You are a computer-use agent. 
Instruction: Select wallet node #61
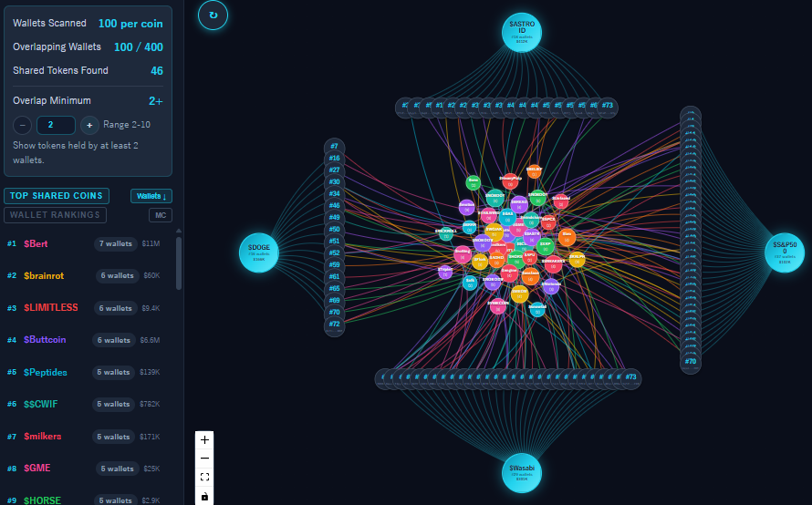[x=334, y=277]
